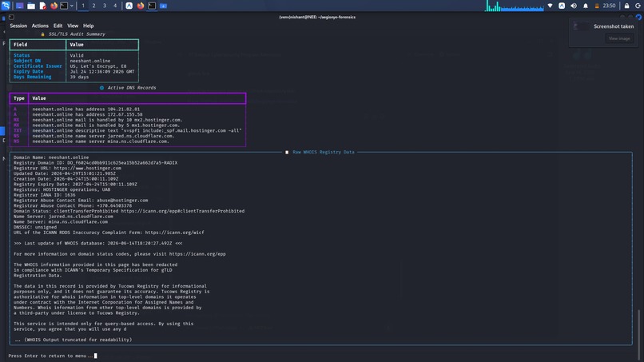Lock the screen with the padlock icon
644x362 pixels.
click(x=626, y=6)
